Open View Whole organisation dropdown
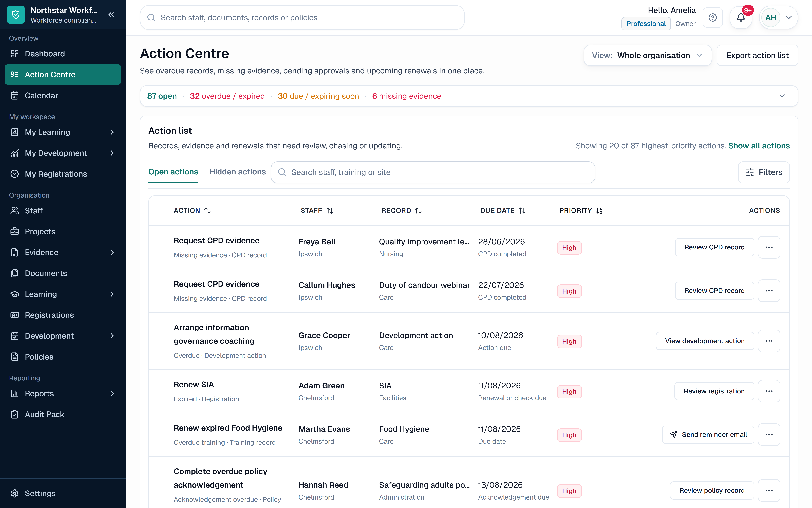This screenshot has height=508, width=812. click(x=648, y=55)
